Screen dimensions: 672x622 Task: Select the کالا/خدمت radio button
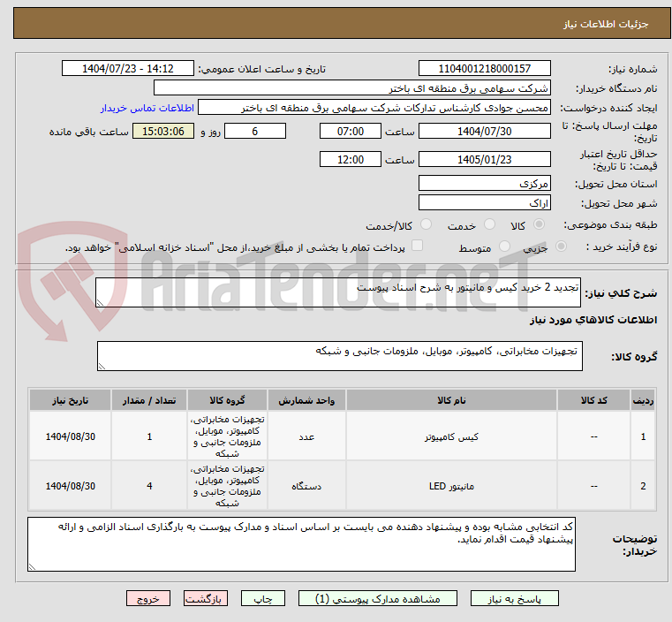coord(426,224)
